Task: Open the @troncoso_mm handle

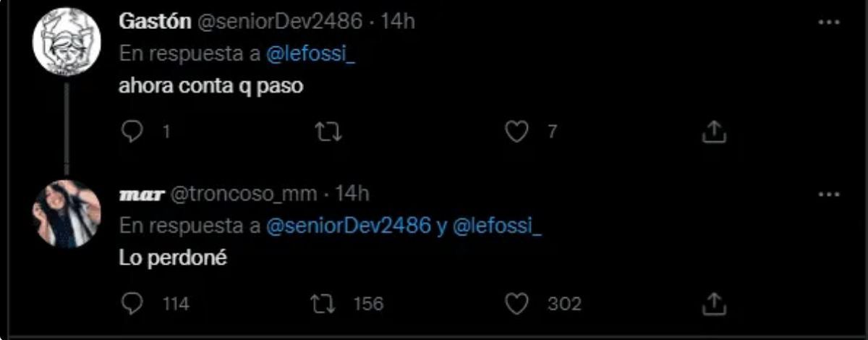Action: tap(242, 194)
